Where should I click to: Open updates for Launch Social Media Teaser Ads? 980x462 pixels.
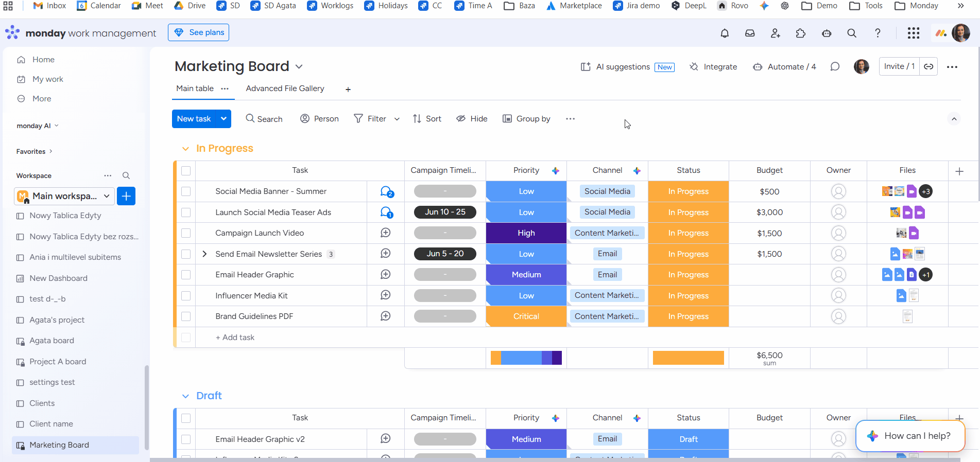click(386, 212)
